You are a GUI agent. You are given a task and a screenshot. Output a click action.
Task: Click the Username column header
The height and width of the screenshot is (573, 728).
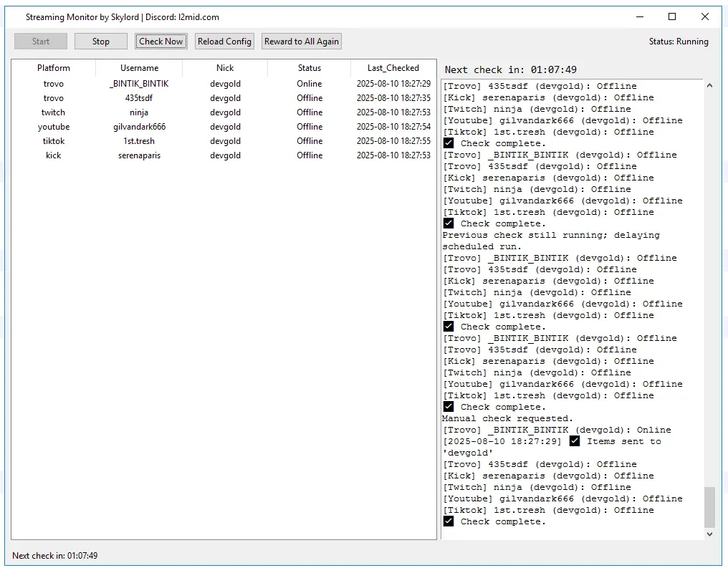139,68
